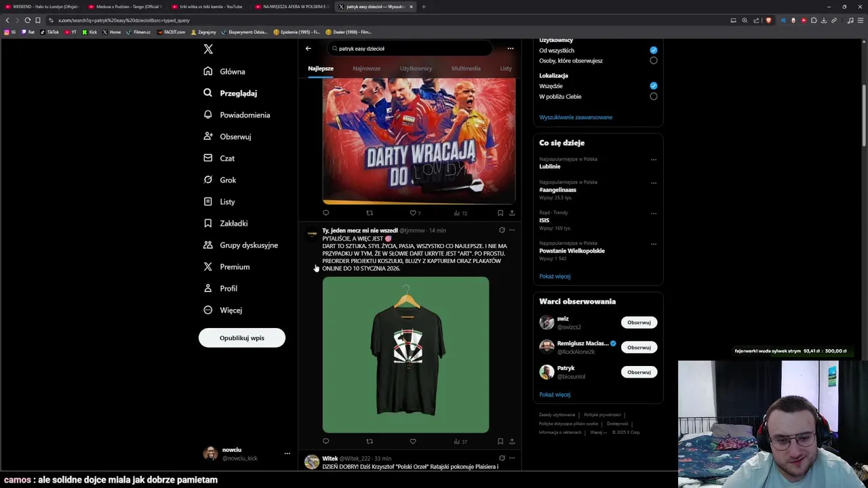Open Wyszukiwanie zaawansowane link

pyautogui.click(x=576, y=117)
